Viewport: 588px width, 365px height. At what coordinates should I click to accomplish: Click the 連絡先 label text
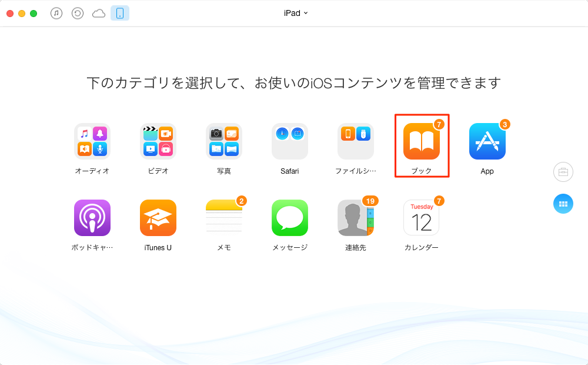356,247
